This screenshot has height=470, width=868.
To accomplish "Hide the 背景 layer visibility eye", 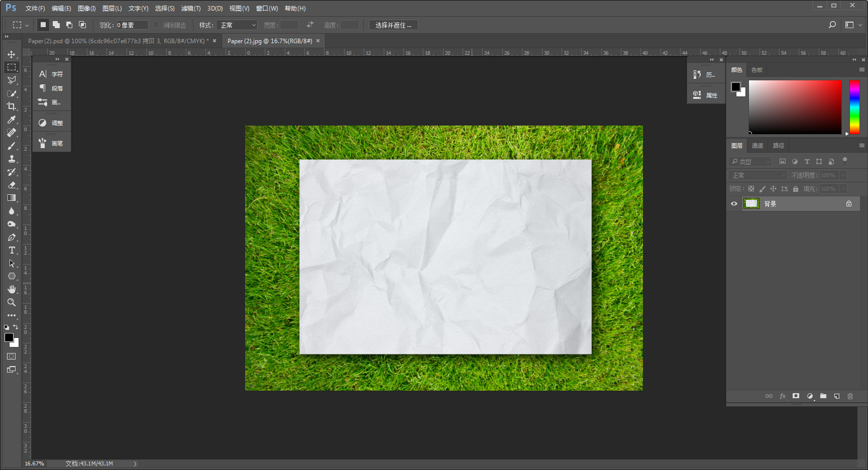I will [x=734, y=204].
